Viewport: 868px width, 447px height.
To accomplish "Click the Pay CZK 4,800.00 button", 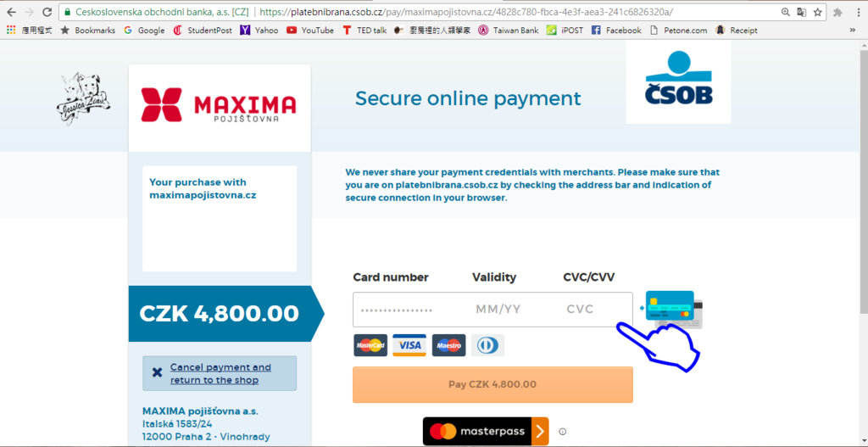I will 492,384.
